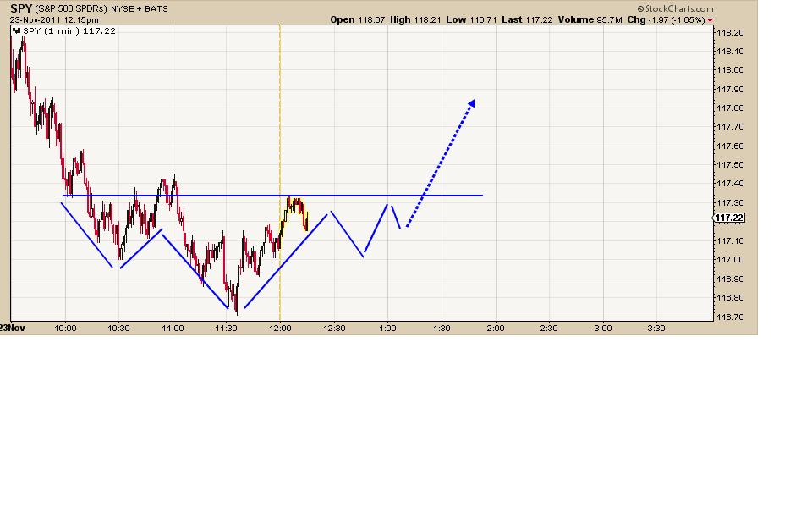This screenshot has height=508, width=812.
Task: Click the 1:30 time axis label
Action: 442,329
